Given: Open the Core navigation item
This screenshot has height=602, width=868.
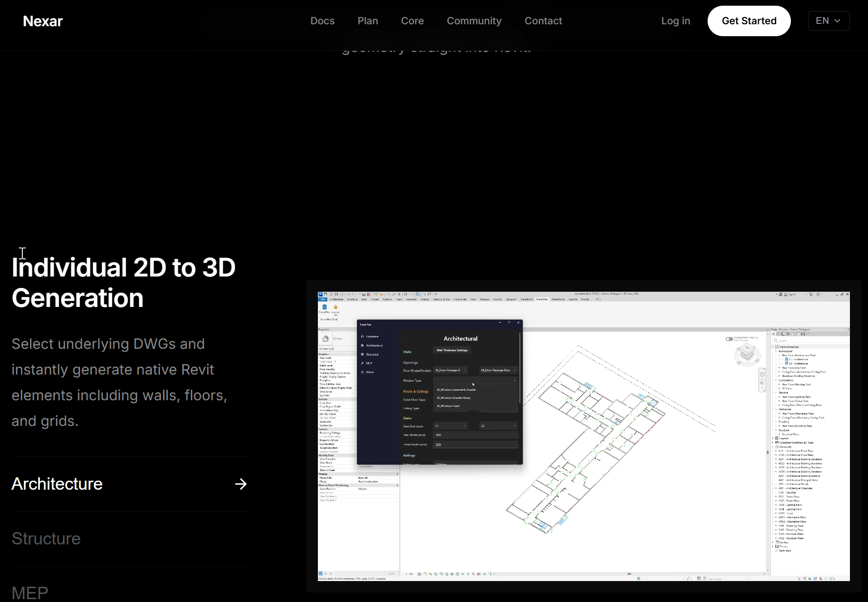Looking at the screenshot, I should [413, 21].
